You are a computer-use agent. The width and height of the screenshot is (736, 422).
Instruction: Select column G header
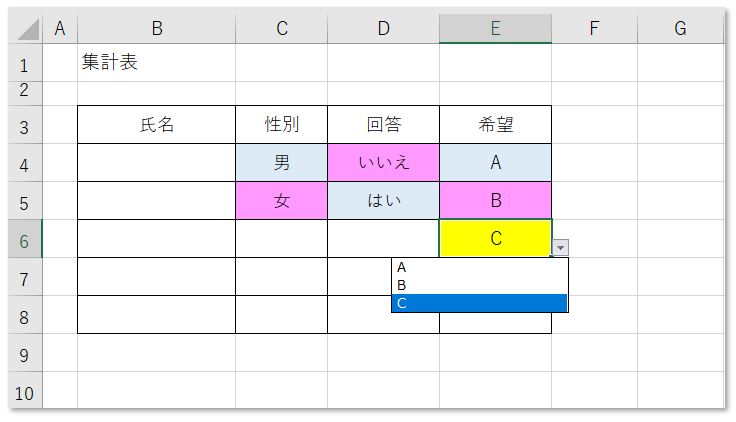click(x=681, y=29)
